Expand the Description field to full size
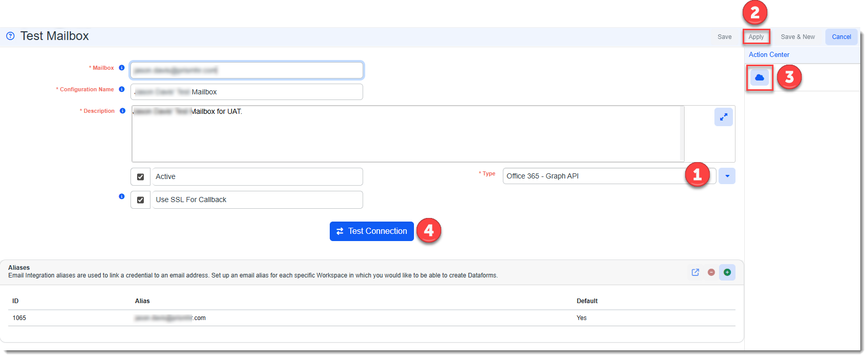The height and width of the screenshot is (358, 868). tap(723, 117)
